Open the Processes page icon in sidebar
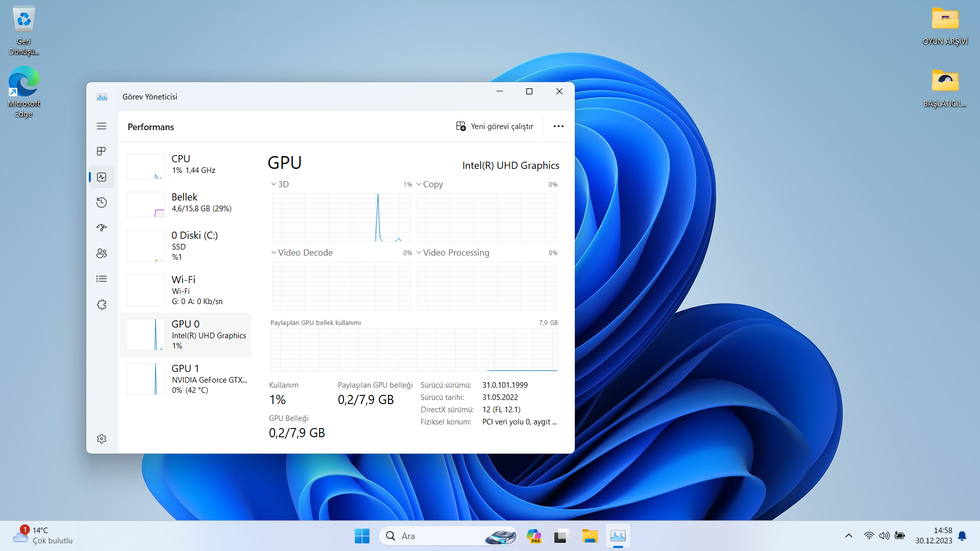The width and height of the screenshot is (980, 551). click(102, 152)
